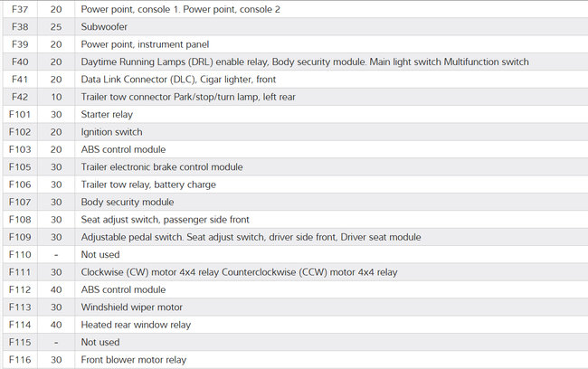Click the Body security module entry for F107
Image resolution: width=588 pixels, height=369 pixels.
127,202
